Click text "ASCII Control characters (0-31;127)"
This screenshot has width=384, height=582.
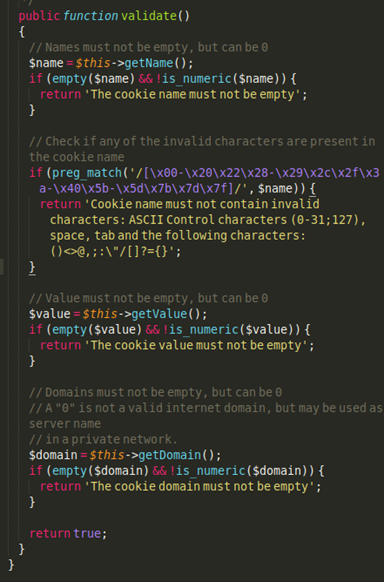coord(244,220)
